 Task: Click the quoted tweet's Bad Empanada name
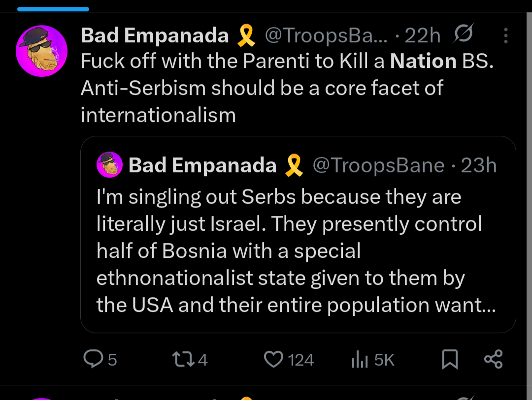[202, 165]
